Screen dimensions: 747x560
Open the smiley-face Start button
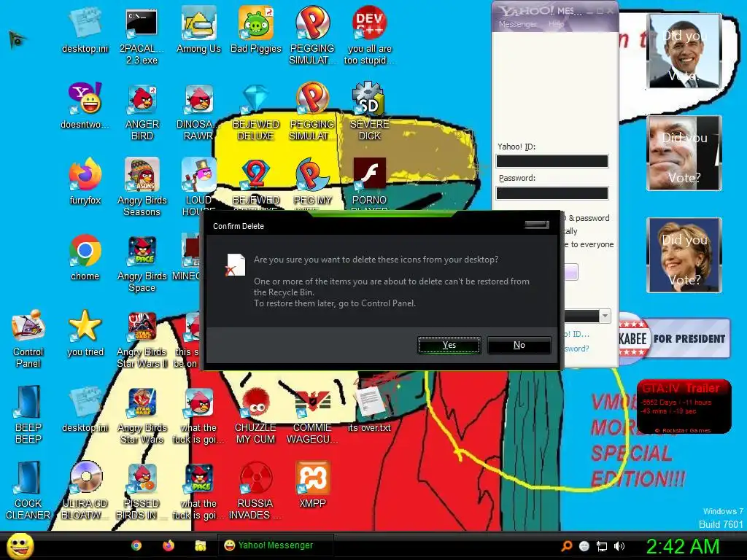(20, 545)
